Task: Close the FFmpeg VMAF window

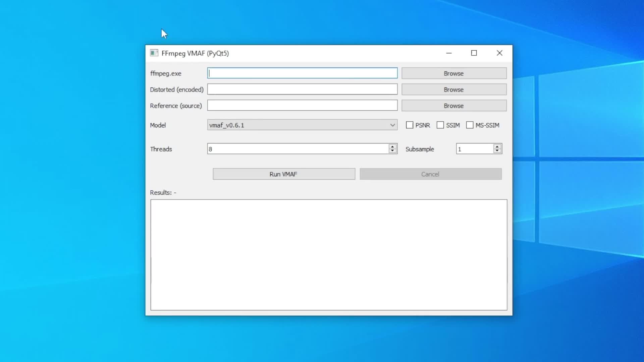Action: pos(499,53)
